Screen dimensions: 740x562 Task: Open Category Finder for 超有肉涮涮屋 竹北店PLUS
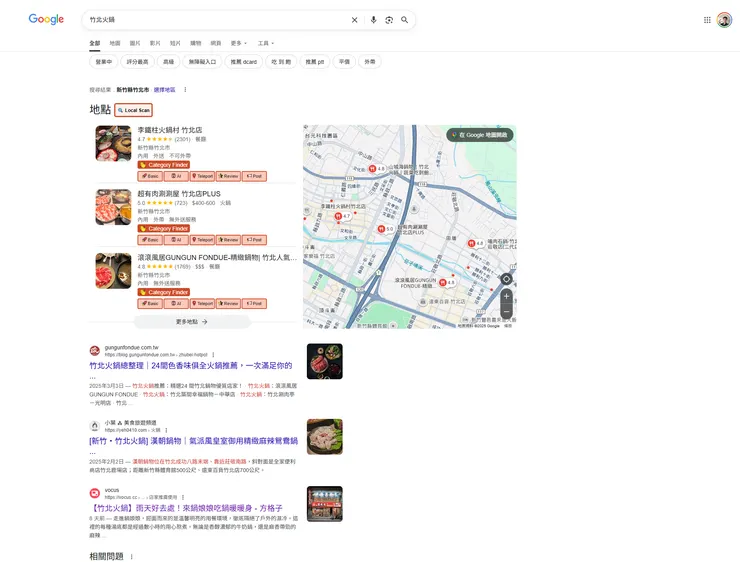[x=164, y=228]
